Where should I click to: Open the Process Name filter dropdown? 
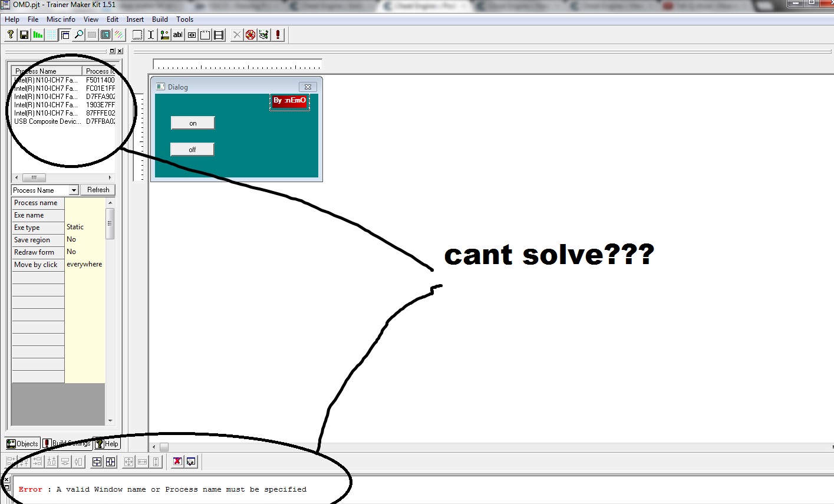point(74,190)
